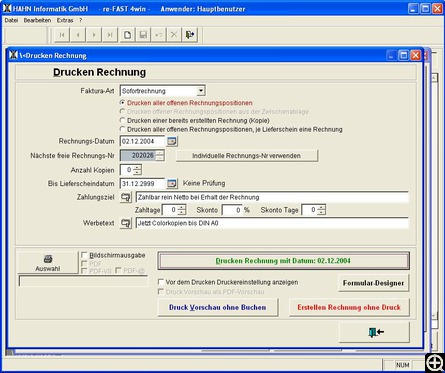Open Werbetext lookup icon
Viewport: 445px width, 373px height.
126,223
